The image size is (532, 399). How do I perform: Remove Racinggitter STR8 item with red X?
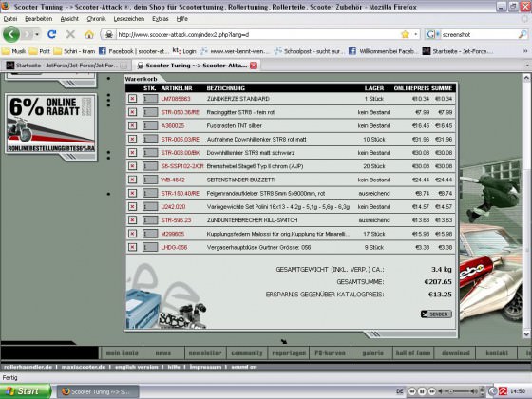point(132,112)
